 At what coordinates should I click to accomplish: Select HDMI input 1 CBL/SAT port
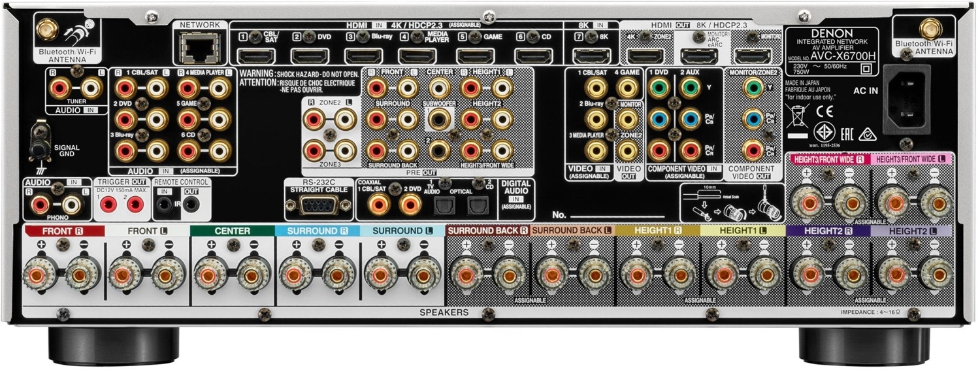[256, 56]
